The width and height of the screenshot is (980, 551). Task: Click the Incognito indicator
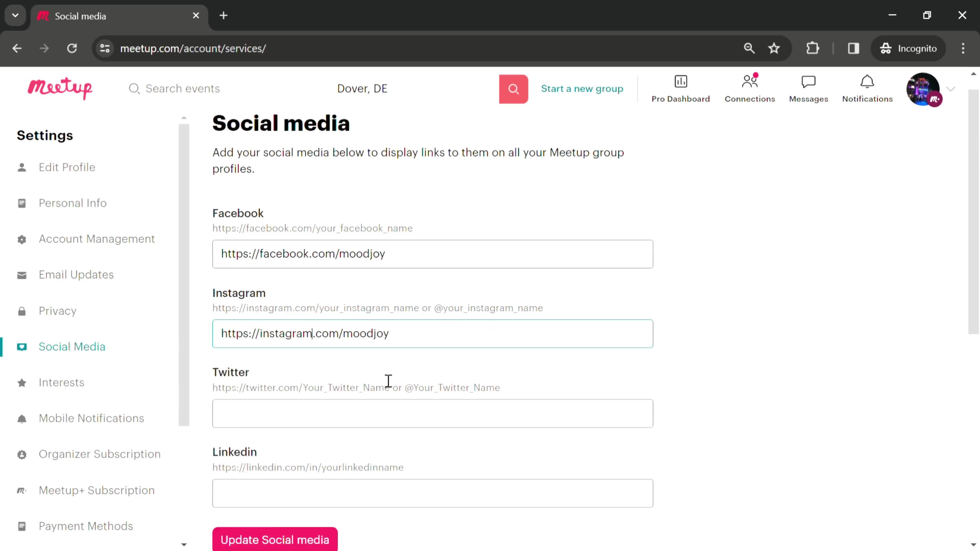point(908,48)
